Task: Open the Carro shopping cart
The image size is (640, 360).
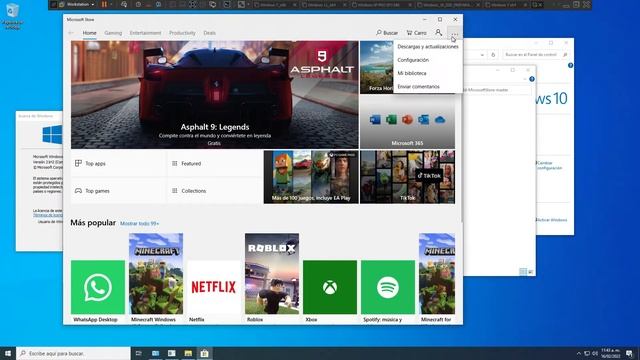Action: (416, 33)
